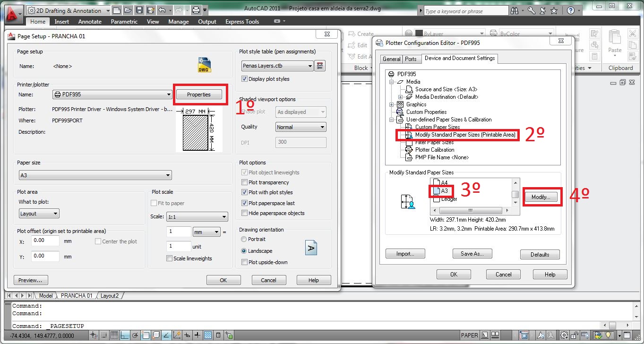Enable Object Snap in the status bar
Viewport: 644px width, 344px height.
click(146, 335)
